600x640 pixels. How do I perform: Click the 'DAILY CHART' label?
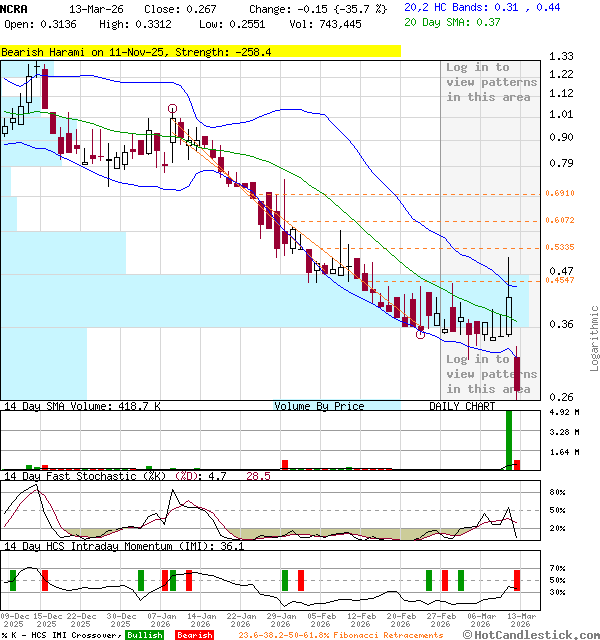pyautogui.click(x=462, y=406)
